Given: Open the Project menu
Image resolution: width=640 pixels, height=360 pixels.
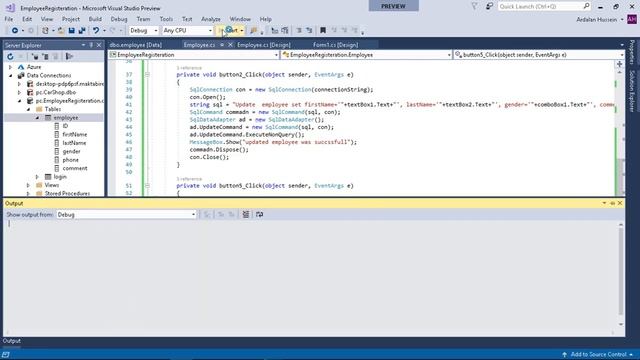Looking at the screenshot, I should point(71,19).
